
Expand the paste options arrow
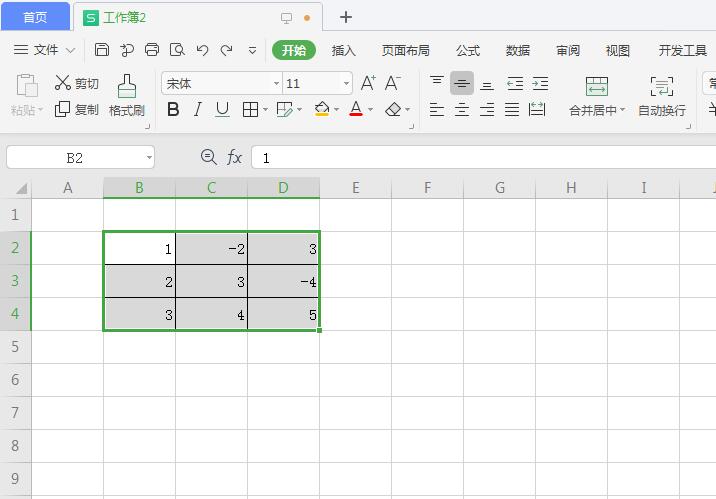pos(41,110)
